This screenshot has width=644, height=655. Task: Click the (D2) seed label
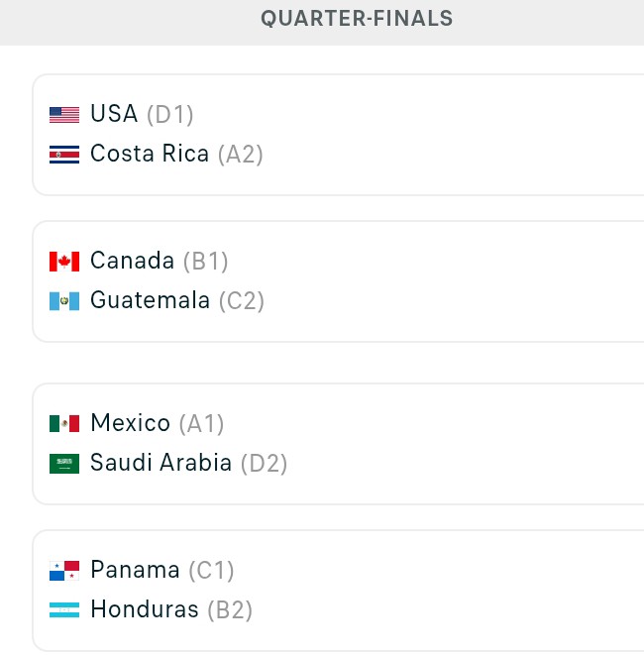[264, 464]
